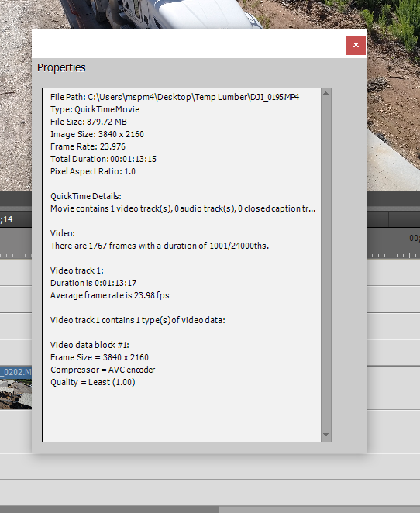The image size is (420, 513).
Task: Click the vertical scrollbar track in Properties
Action: 325,264
